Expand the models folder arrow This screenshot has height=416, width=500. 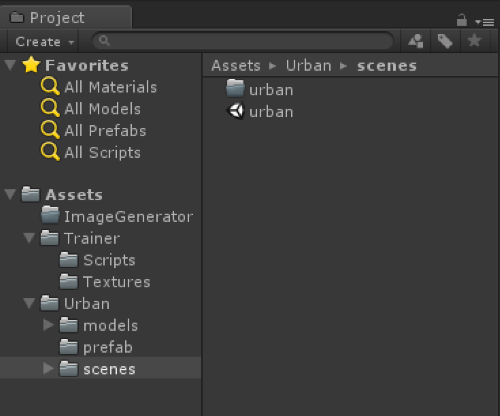click(x=48, y=325)
